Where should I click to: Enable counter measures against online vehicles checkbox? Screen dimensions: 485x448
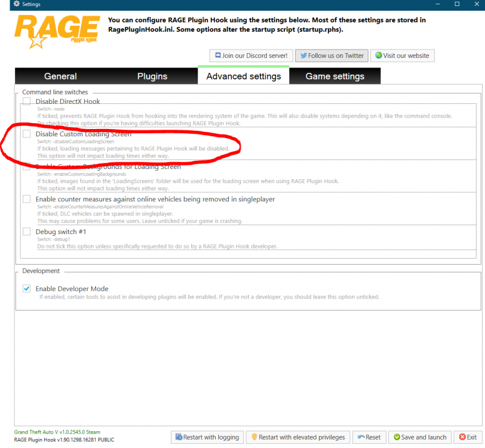27,199
